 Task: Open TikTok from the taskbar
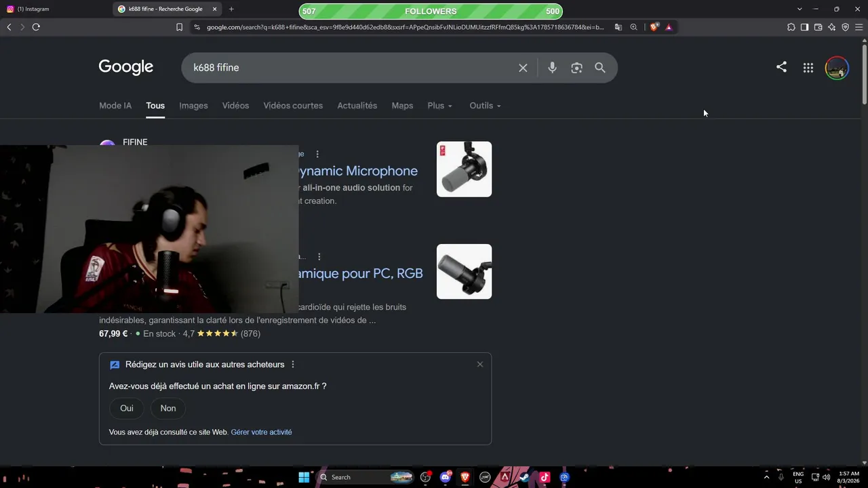point(545,477)
